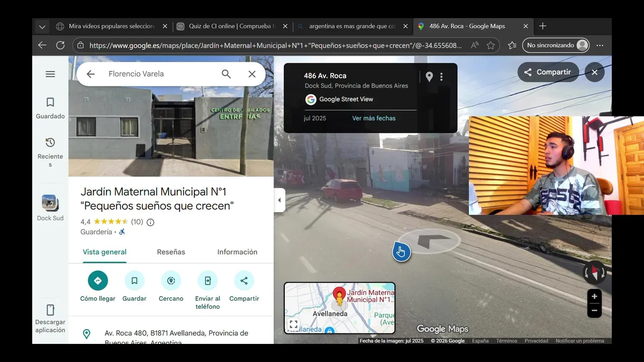Click Descargar aplicación
Screen dimensions: 644x362
tap(50, 319)
